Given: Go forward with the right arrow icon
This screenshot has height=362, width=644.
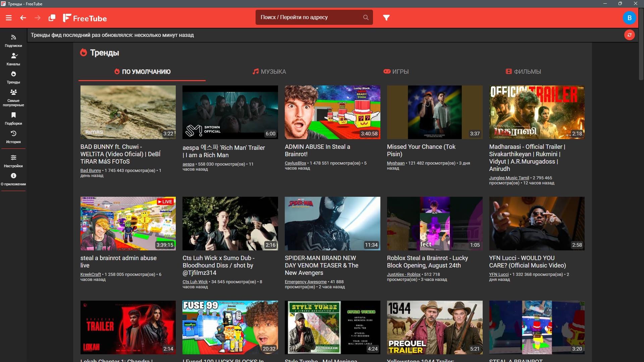Looking at the screenshot, I should point(38,18).
